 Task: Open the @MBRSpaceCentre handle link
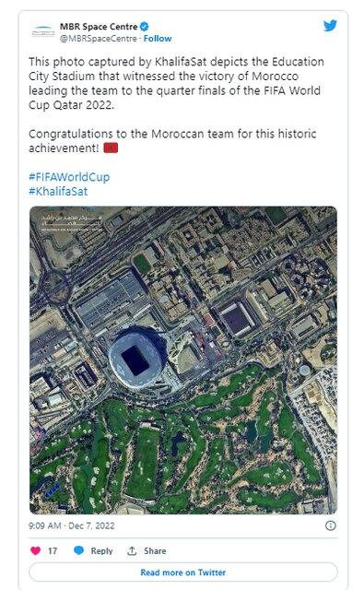coord(99,39)
